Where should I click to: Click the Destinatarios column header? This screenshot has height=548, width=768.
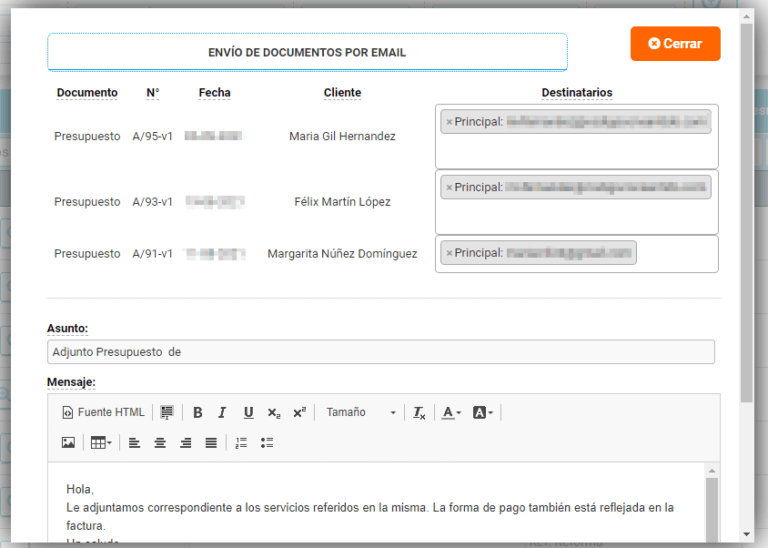click(x=577, y=93)
